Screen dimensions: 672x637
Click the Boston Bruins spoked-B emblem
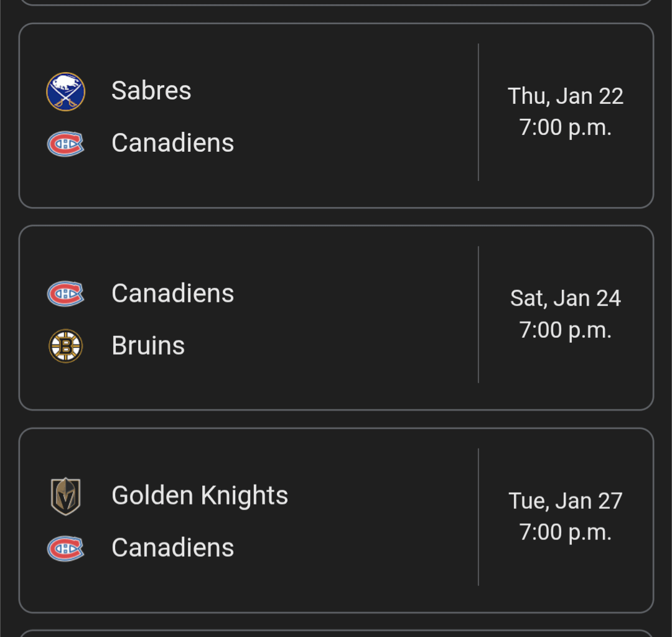(x=65, y=345)
